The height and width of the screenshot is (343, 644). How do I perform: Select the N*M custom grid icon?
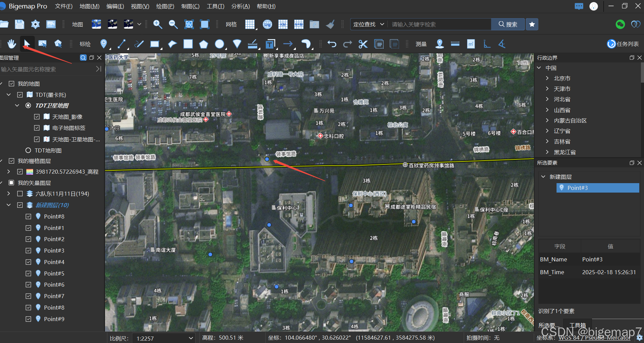coord(299,24)
